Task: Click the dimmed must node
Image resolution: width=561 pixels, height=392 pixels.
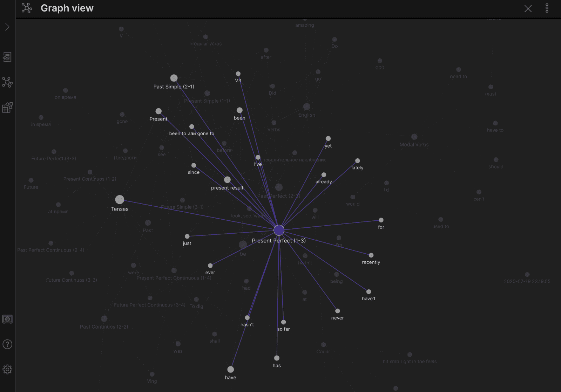Action: pyautogui.click(x=491, y=87)
